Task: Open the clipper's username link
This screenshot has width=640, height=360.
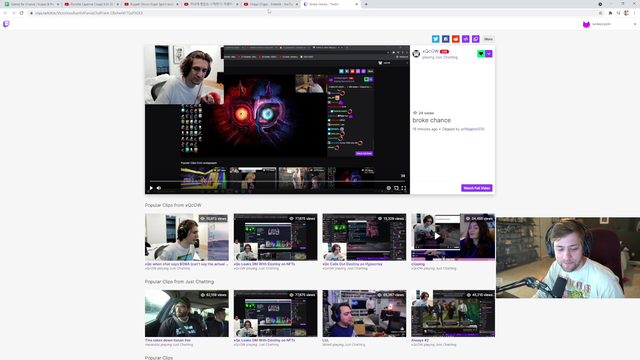Action: coord(473,129)
